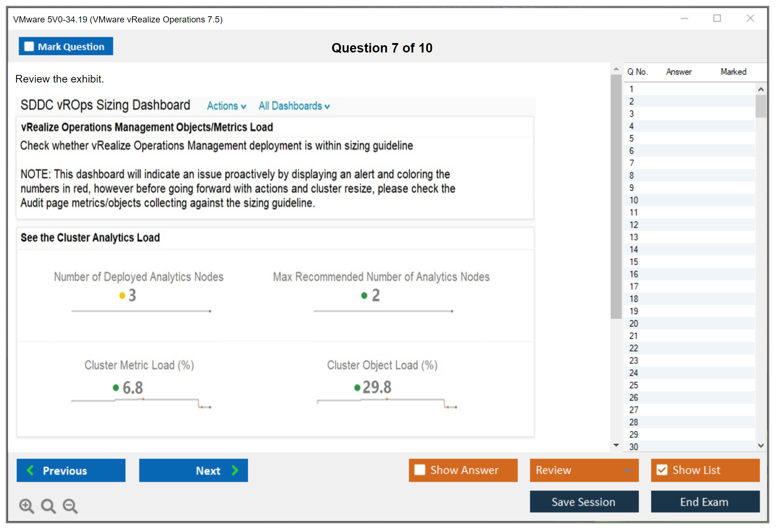This screenshot has width=778, height=532.
Task: Toggle the Mark Question checkbox
Action: point(29,47)
